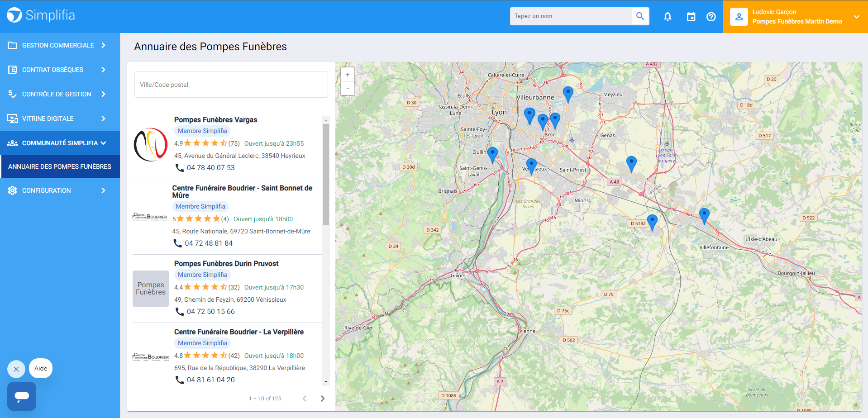Viewport: 868px width, 418px height.
Task: Open the notifications bell
Action: click(668, 17)
